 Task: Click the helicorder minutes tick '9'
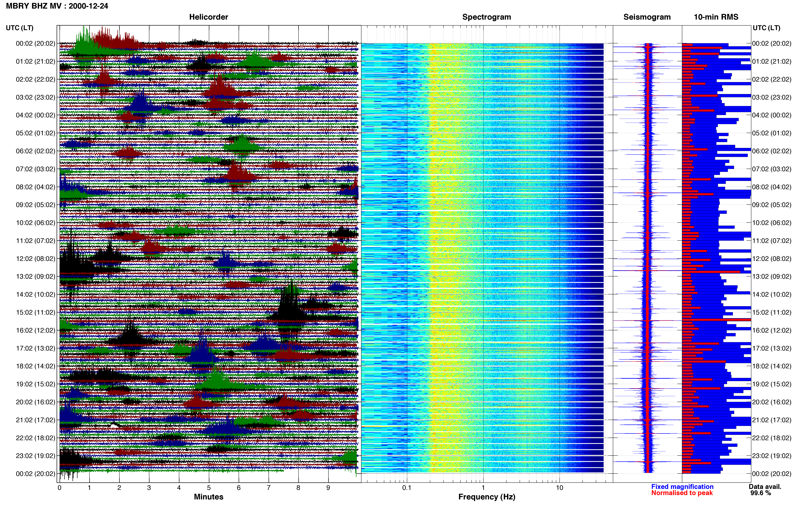pyautogui.click(x=328, y=488)
